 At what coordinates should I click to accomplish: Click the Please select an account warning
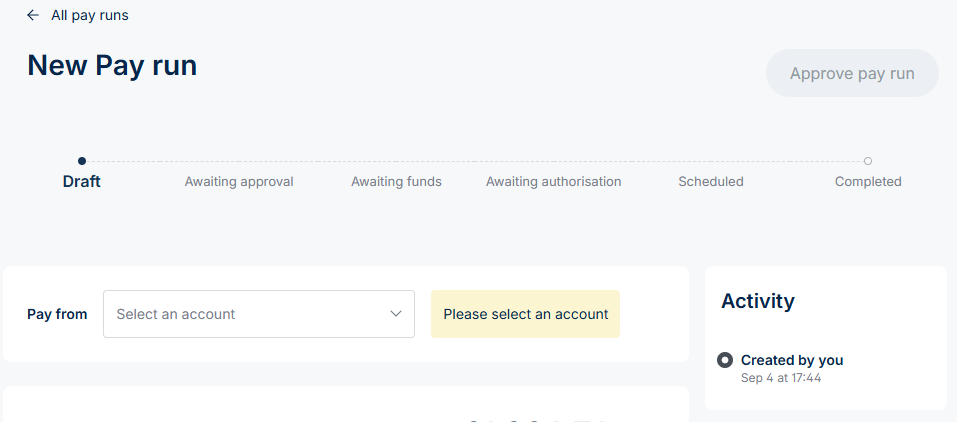pos(525,314)
